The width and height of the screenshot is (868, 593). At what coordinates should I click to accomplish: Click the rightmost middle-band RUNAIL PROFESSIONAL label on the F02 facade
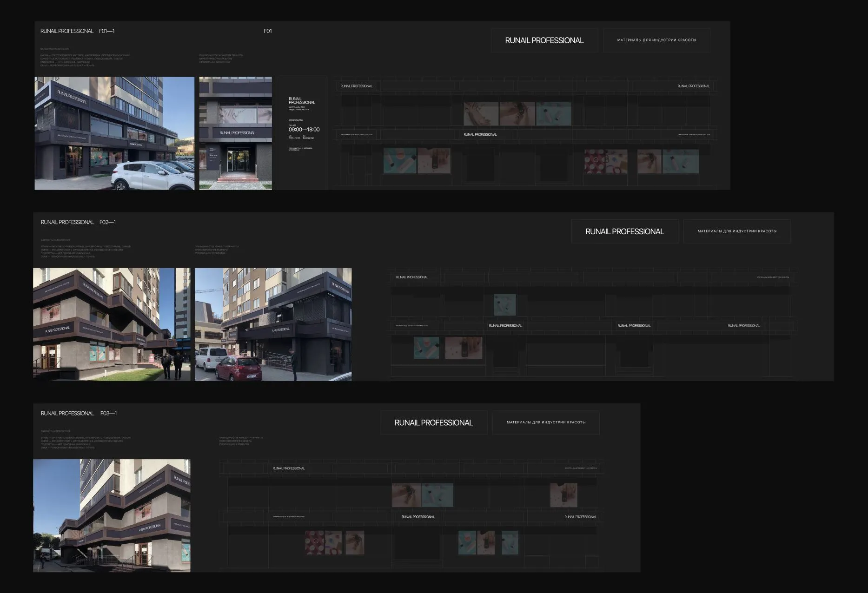click(744, 326)
